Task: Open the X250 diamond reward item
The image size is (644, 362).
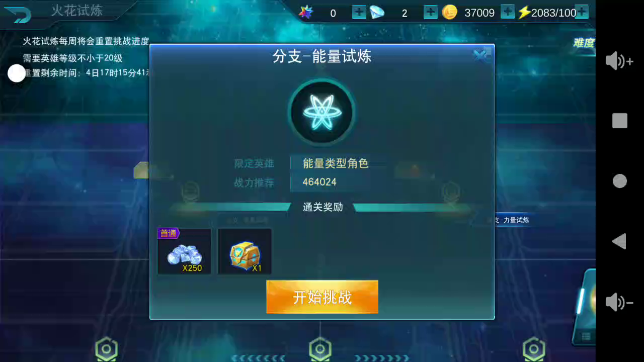Action: 185,251
